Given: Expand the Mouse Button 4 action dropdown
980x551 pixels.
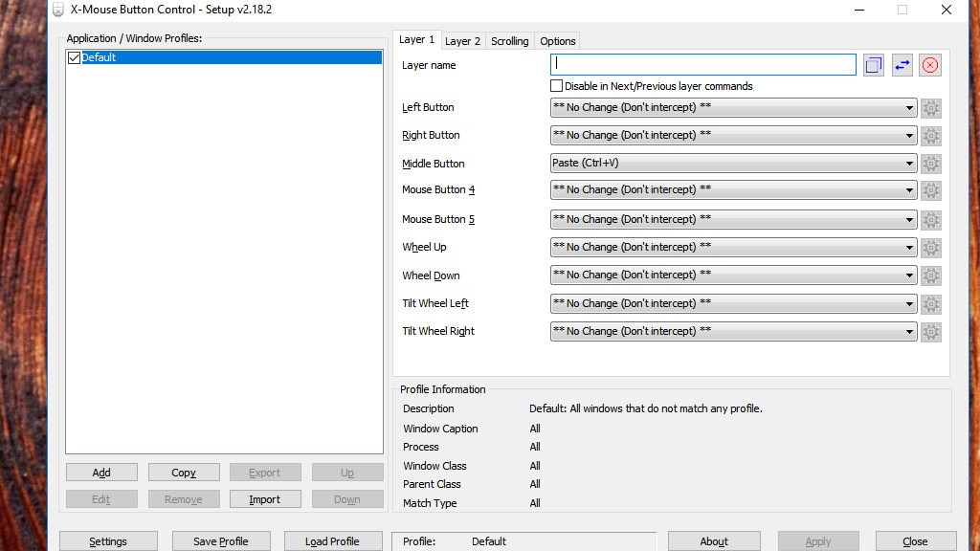Looking at the screenshot, I should (733, 190).
